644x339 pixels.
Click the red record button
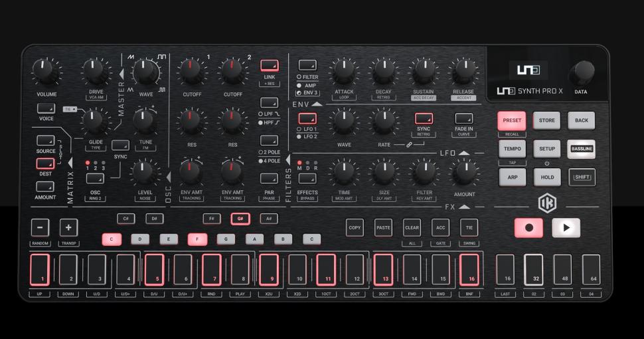coord(528,228)
